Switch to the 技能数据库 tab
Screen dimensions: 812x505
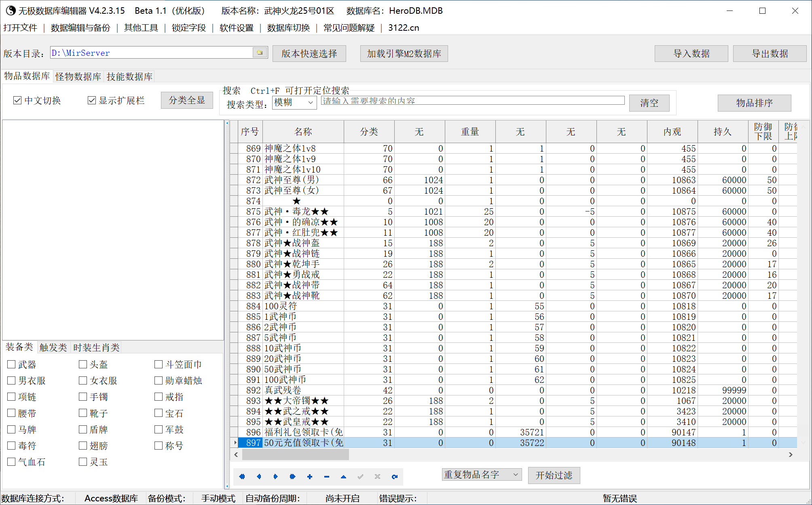coord(129,76)
